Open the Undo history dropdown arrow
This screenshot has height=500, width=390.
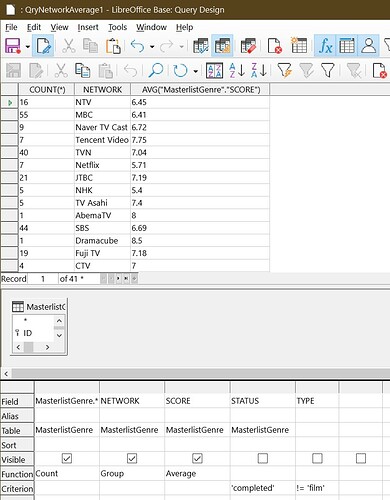click(x=152, y=46)
